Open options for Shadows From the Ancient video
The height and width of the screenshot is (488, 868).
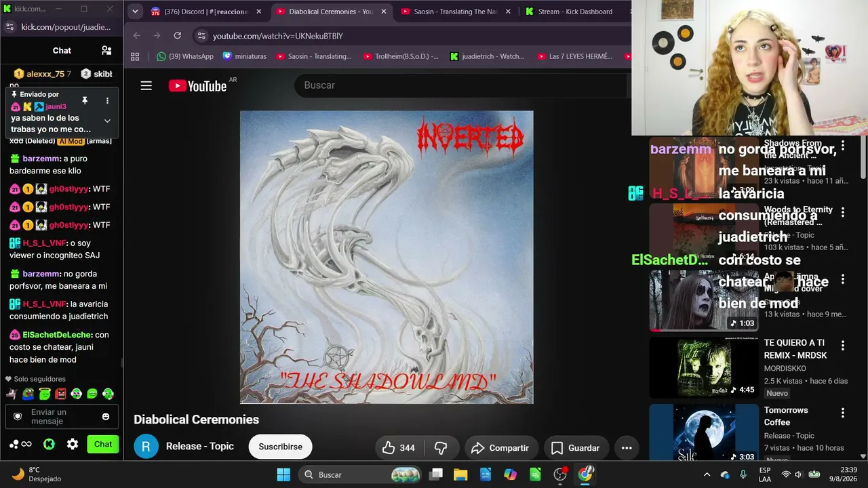[843, 146]
